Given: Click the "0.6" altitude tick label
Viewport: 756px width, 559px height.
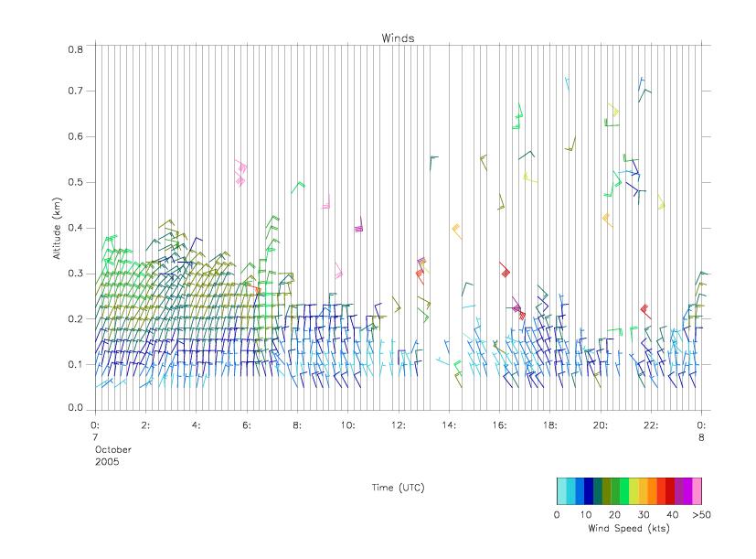Looking at the screenshot, I should [x=75, y=136].
